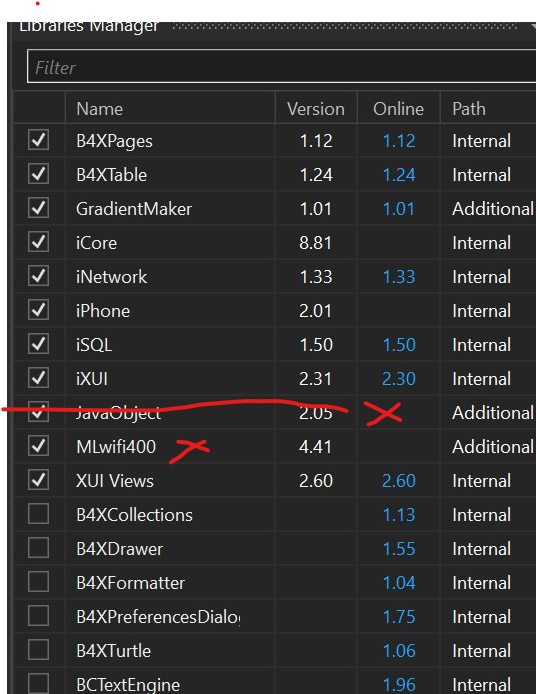Check the B4XDrawer library checkbox
This screenshot has width=536, height=694.
click(39, 548)
